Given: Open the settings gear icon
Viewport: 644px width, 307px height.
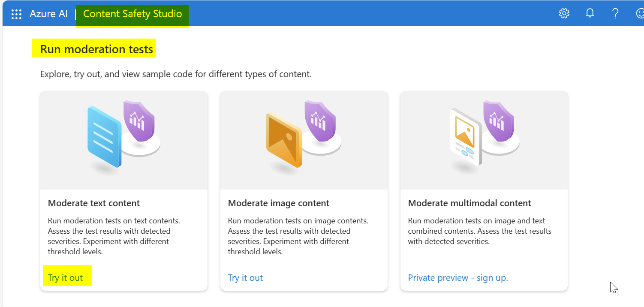Looking at the screenshot, I should (x=564, y=14).
